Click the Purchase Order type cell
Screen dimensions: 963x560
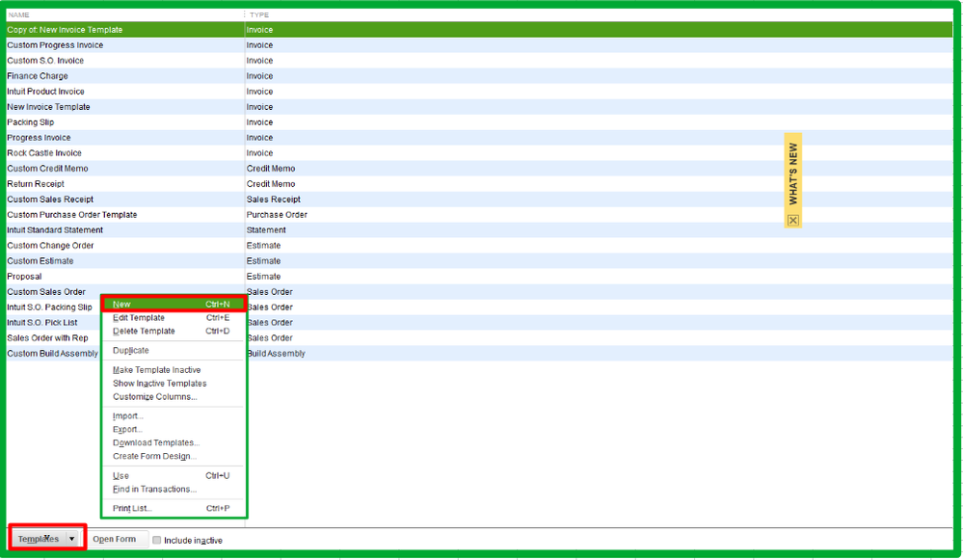pyautogui.click(x=277, y=215)
